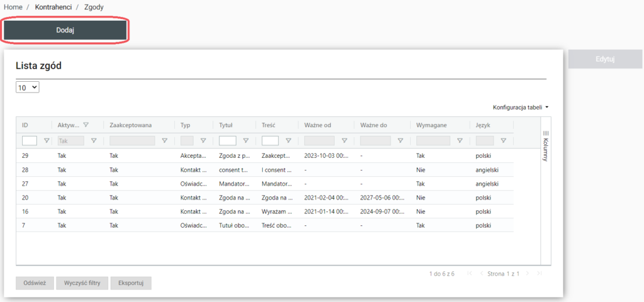Click the filter icon in the ID column
644x302 pixels.
(x=46, y=141)
